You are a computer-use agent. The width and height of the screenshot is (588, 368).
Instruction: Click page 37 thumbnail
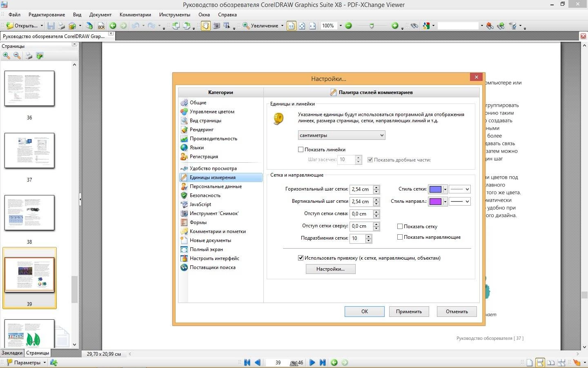29,150
